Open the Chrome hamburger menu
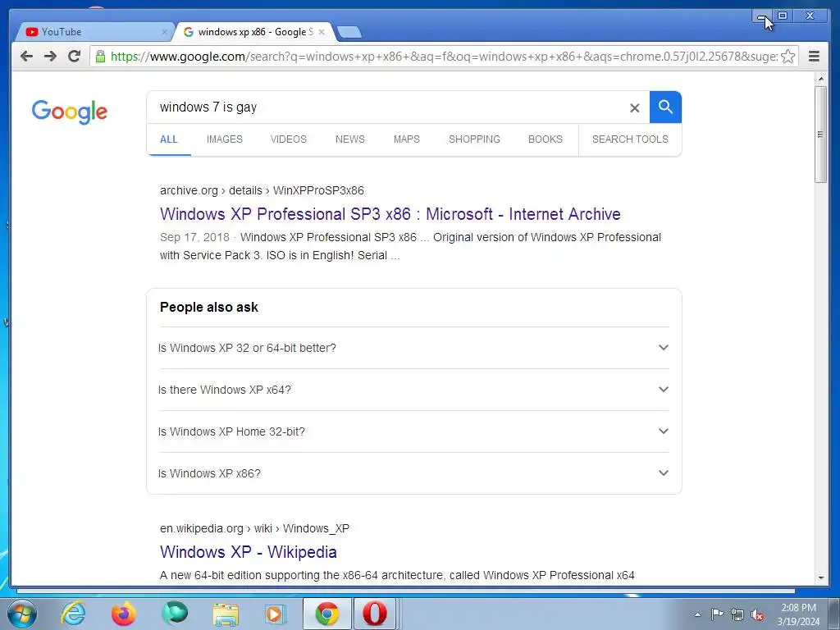The image size is (840, 630). (814, 57)
